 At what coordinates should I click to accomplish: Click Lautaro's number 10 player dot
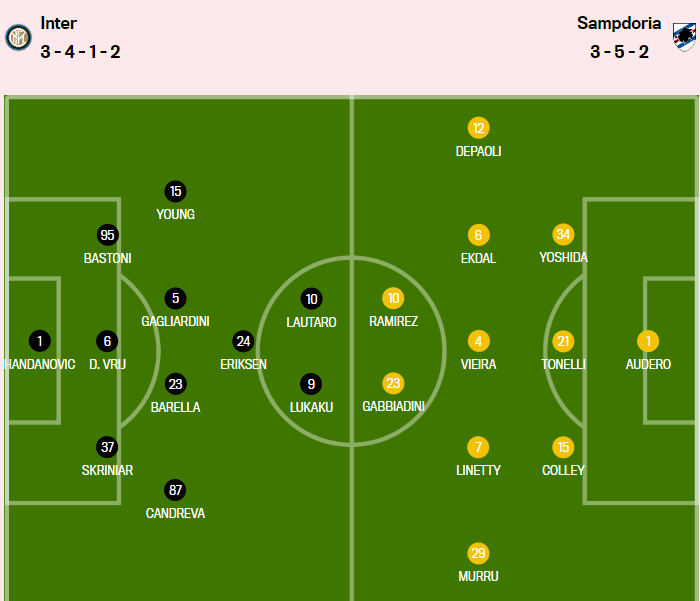(x=312, y=298)
